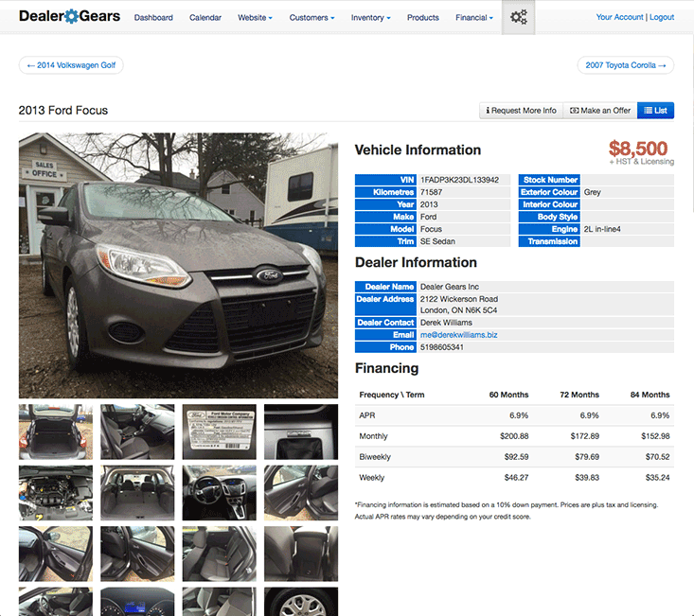View the engine bay thumbnail
Viewport: 694px width, 616px height.
click(56, 493)
